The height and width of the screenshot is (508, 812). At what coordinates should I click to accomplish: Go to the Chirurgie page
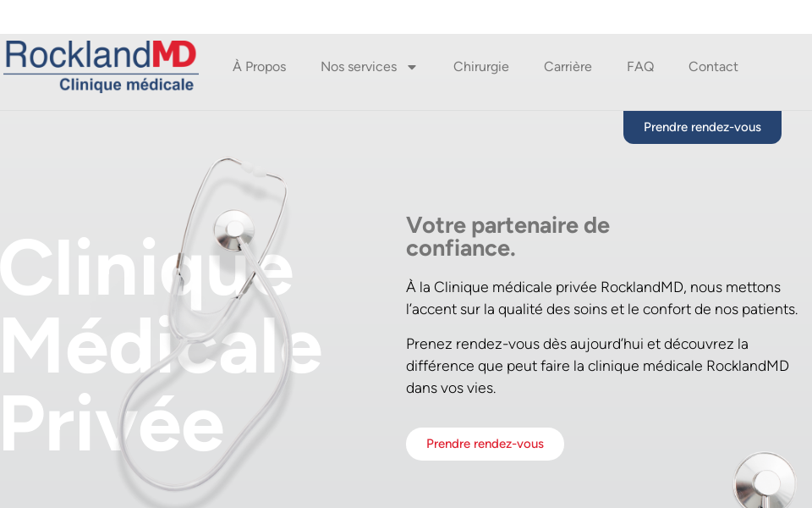(x=480, y=67)
